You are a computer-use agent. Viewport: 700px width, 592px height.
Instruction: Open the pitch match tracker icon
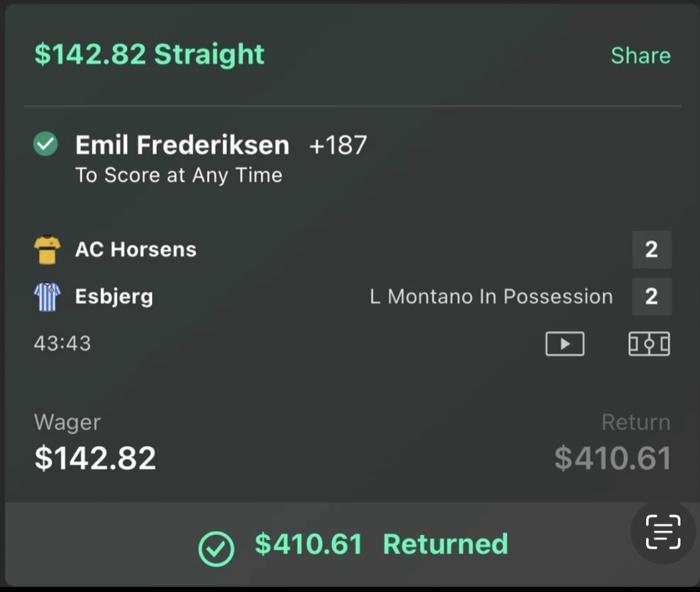649,344
